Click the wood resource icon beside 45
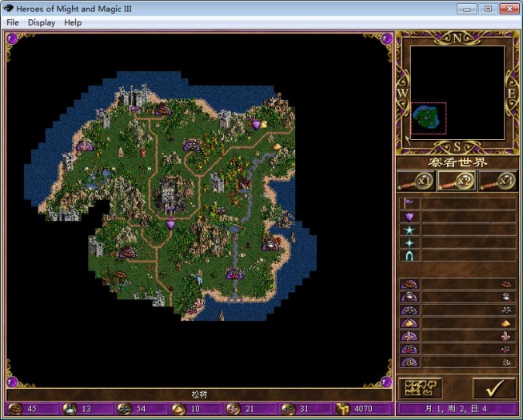The width and height of the screenshot is (523, 420). [16, 409]
